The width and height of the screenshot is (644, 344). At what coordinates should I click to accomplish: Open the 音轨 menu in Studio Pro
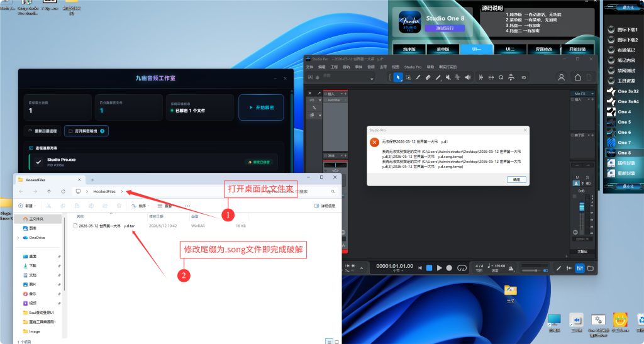pyautogui.click(x=347, y=67)
